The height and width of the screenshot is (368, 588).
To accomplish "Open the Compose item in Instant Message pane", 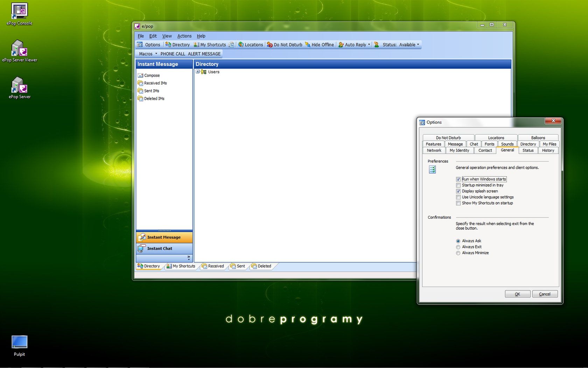I will pyautogui.click(x=149, y=75).
